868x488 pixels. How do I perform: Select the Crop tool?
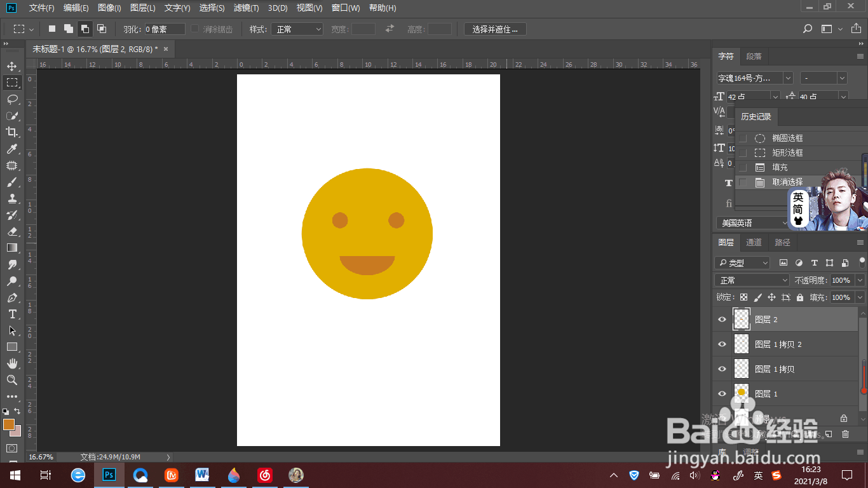12,132
